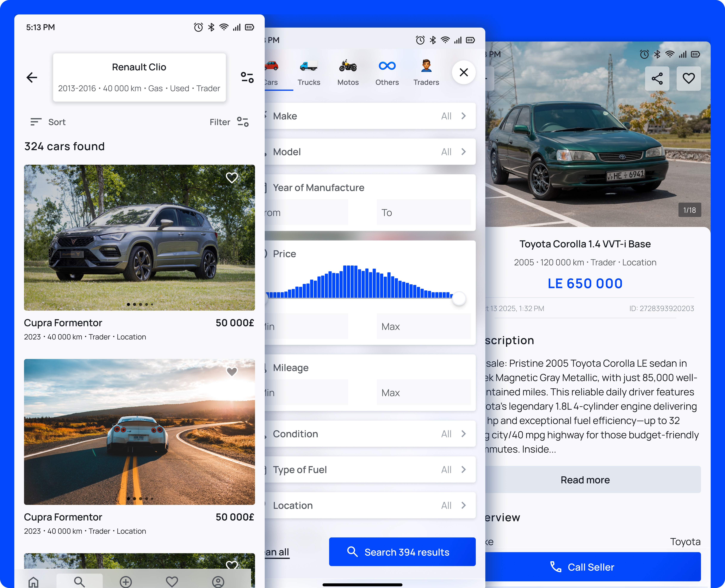Open profile icon in bottom navigation

point(218,582)
